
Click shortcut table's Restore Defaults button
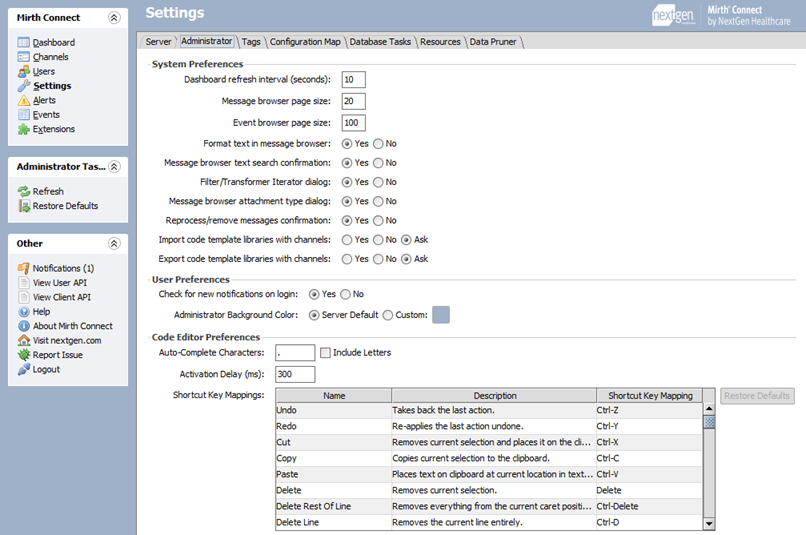757,396
